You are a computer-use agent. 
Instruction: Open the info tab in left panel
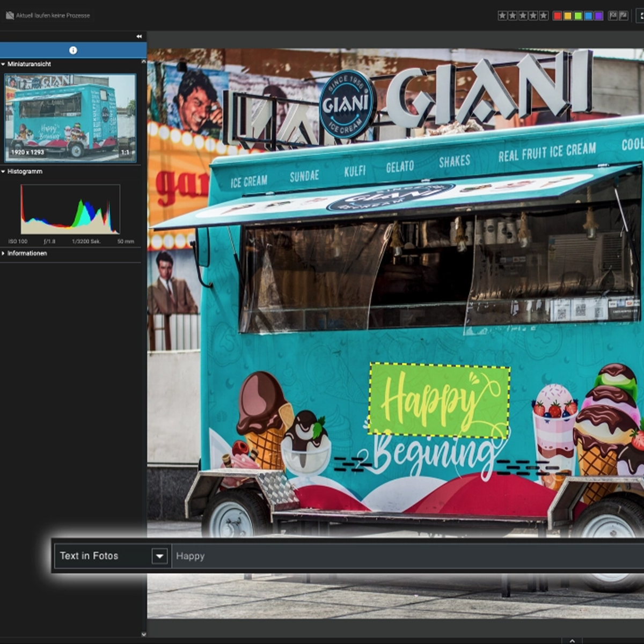click(73, 50)
